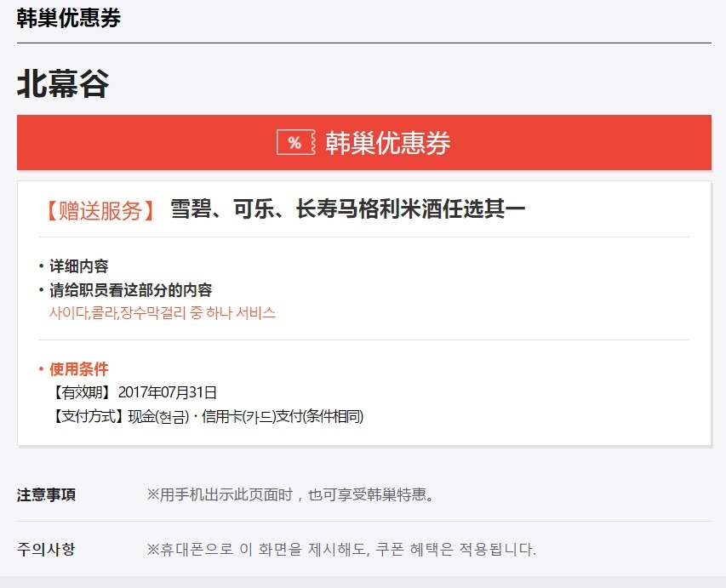Click the 【支付方式】 payment method line
The image size is (726, 588).
(x=207, y=416)
